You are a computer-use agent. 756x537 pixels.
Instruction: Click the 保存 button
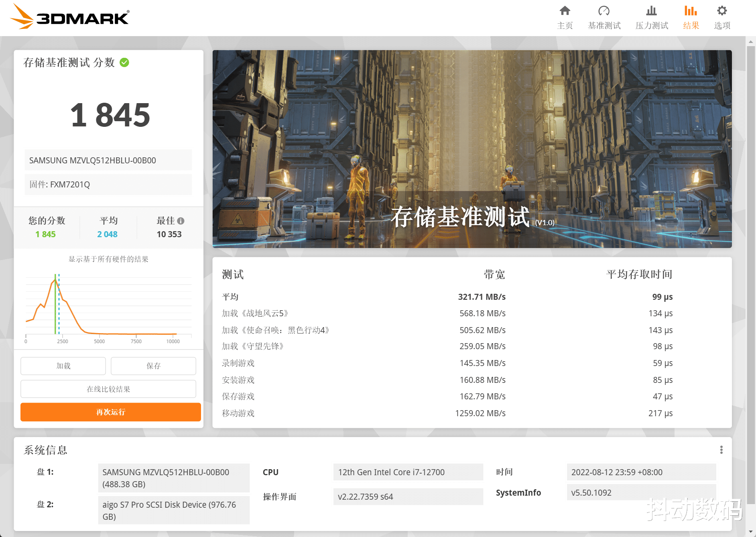click(x=153, y=366)
